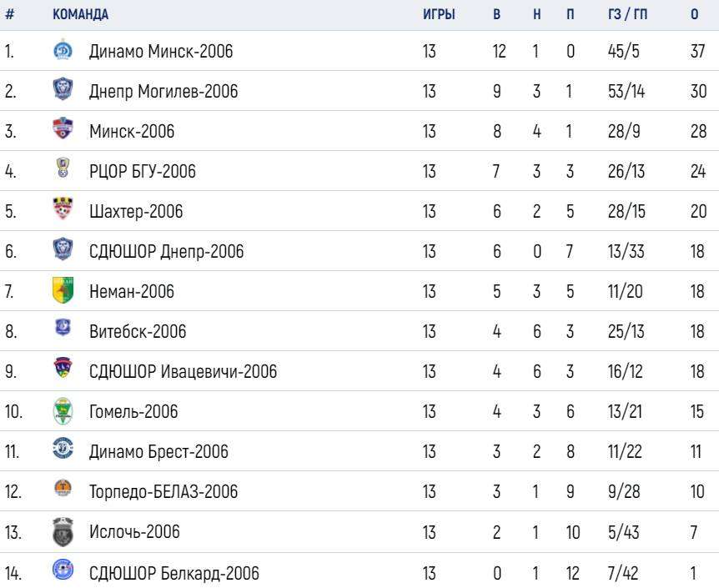Click the green Неман-2006 shield icon

click(x=63, y=290)
